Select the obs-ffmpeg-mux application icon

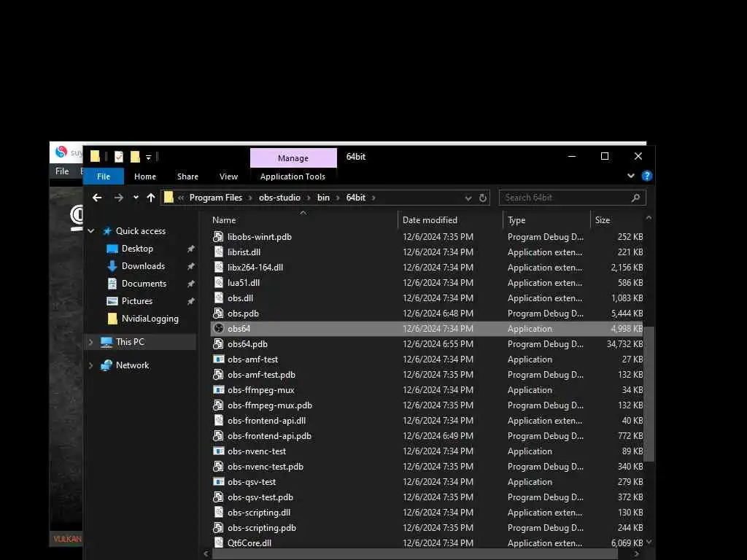pyautogui.click(x=219, y=390)
